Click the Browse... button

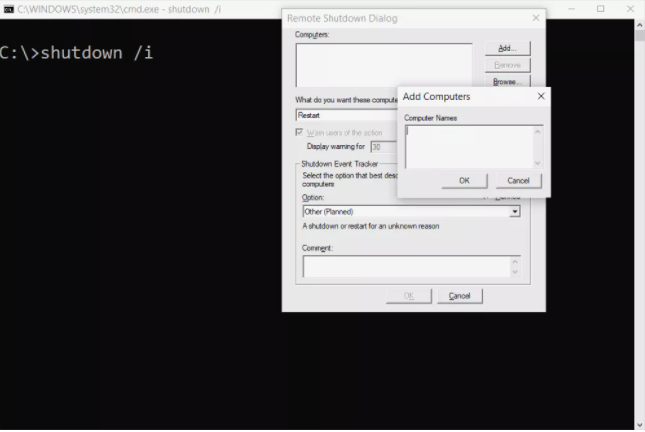508,81
